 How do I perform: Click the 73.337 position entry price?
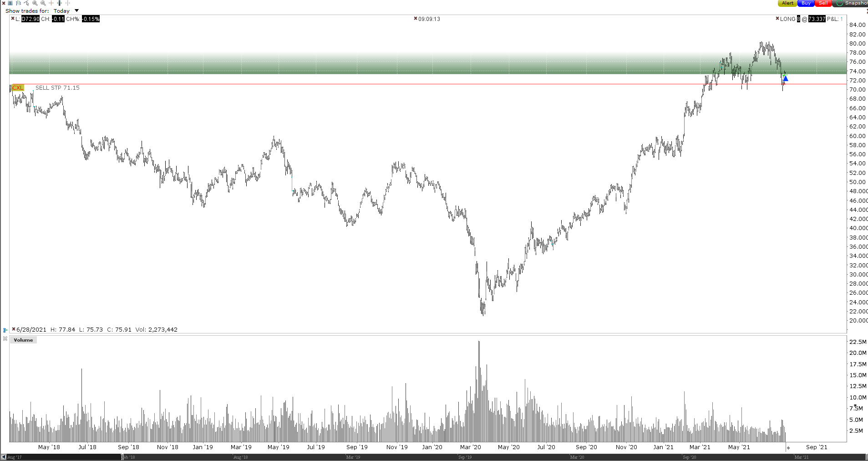817,19
